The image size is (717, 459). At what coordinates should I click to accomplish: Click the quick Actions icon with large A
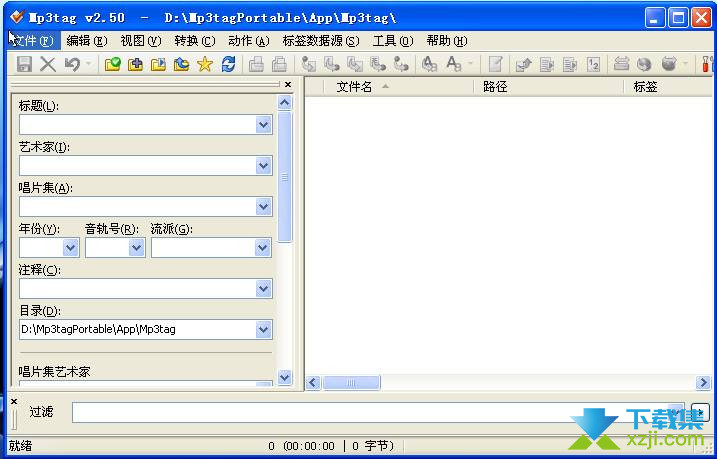[454, 64]
